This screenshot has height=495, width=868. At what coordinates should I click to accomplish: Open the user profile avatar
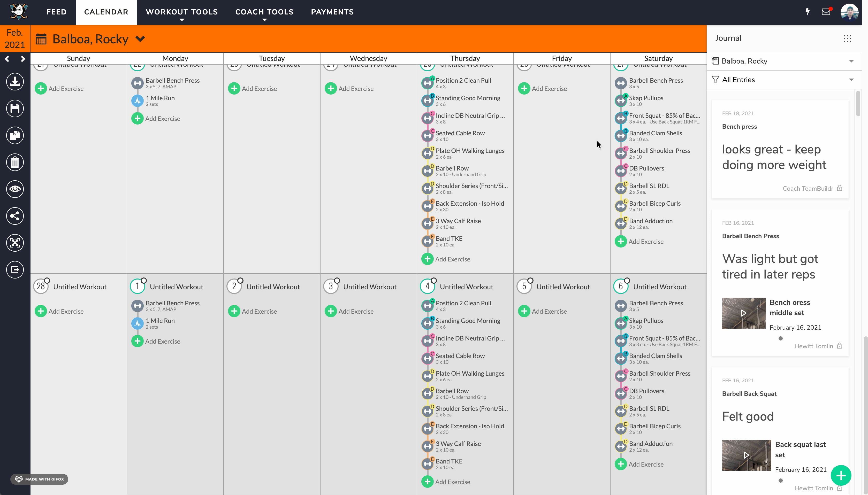point(849,12)
